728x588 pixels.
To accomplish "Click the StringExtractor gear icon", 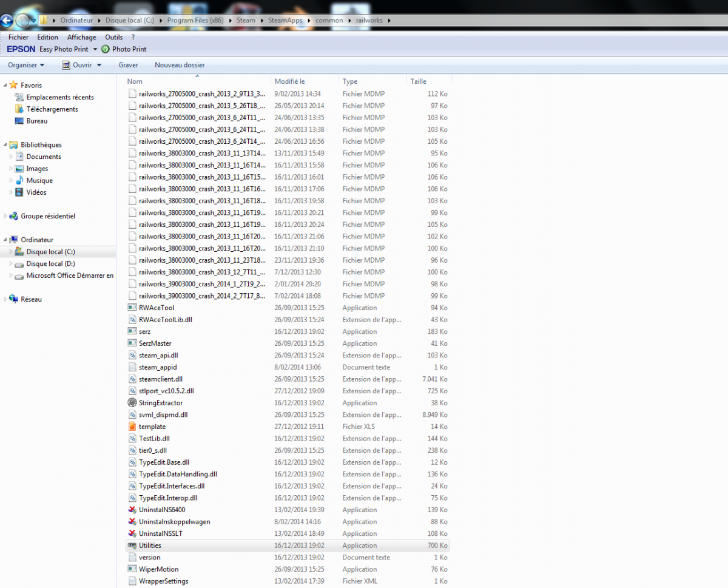I will coord(132,403).
